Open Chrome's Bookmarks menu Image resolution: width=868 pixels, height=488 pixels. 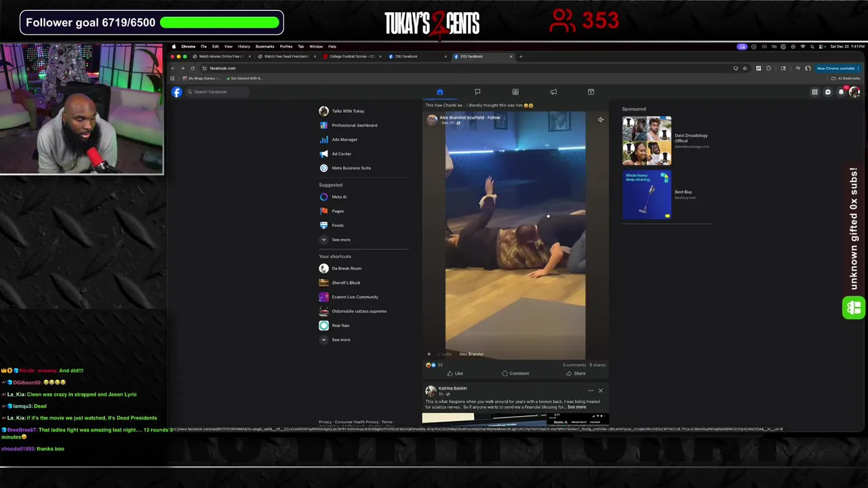[264, 47]
